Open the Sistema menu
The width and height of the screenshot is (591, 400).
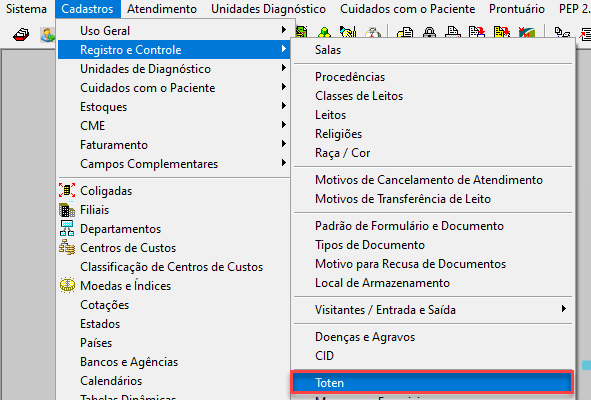[26, 9]
